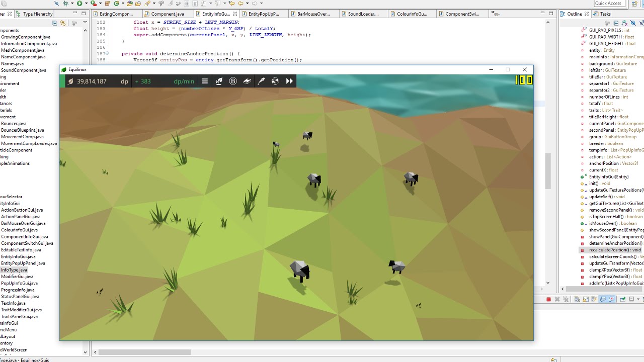This screenshot has height=362, width=644.
Task: Open the External Tools dropdown arrow
Action: pyautogui.click(x=100, y=3)
